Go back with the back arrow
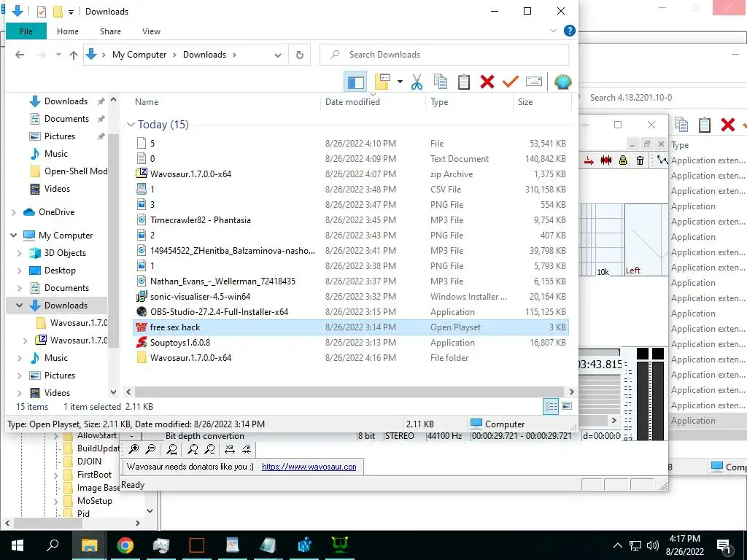The image size is (747, 560). 20,55
